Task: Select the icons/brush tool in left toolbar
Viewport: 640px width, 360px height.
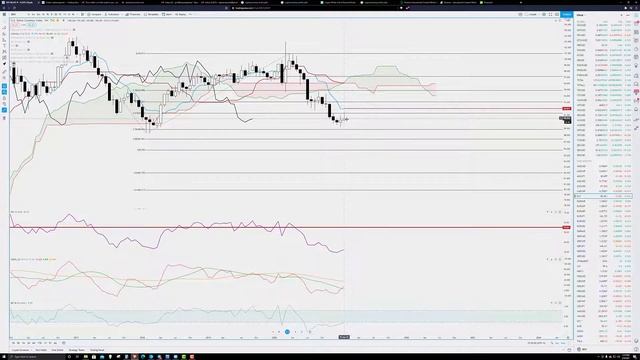Action: 4,64
